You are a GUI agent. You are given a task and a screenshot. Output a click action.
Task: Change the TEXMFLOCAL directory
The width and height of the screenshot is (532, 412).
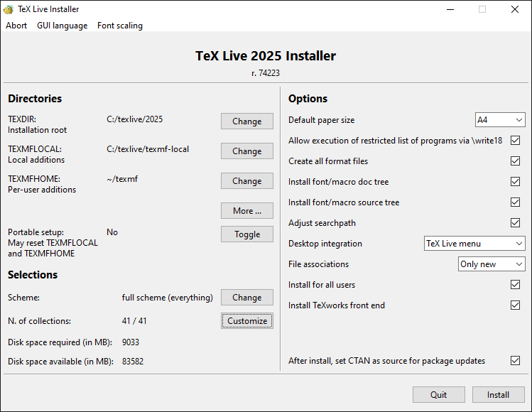(x=246, y=151)
